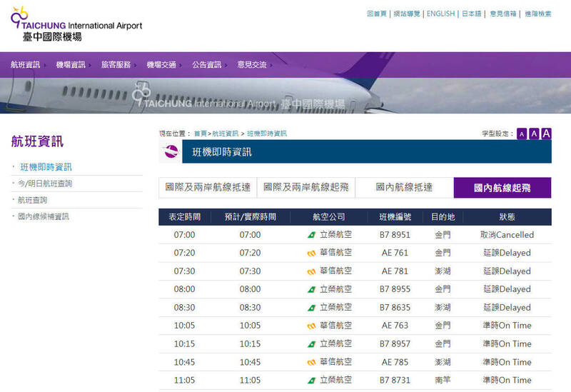Click the purple plane icon beside 班機即時資訊 heading
571x392 pixels.
click(171, 151)
